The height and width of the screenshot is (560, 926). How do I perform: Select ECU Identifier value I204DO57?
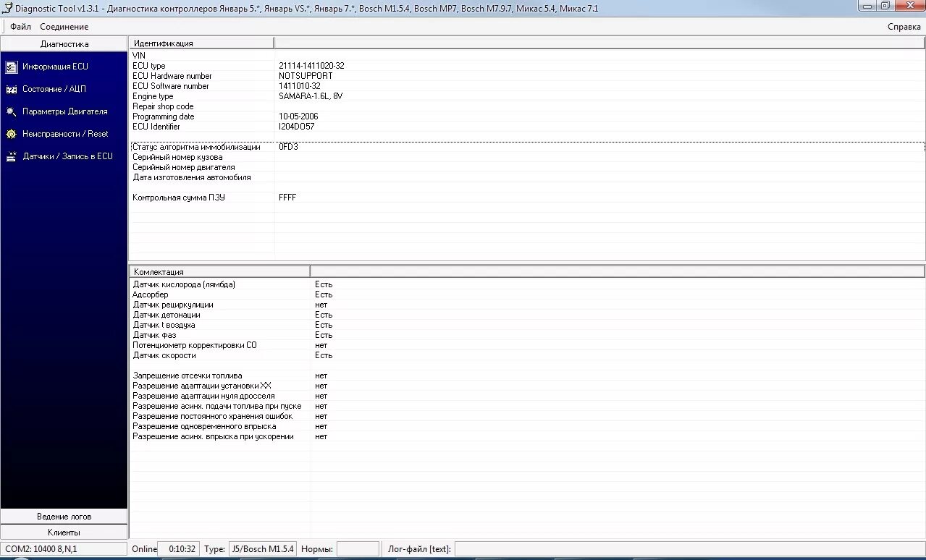[x=297, y=127]
